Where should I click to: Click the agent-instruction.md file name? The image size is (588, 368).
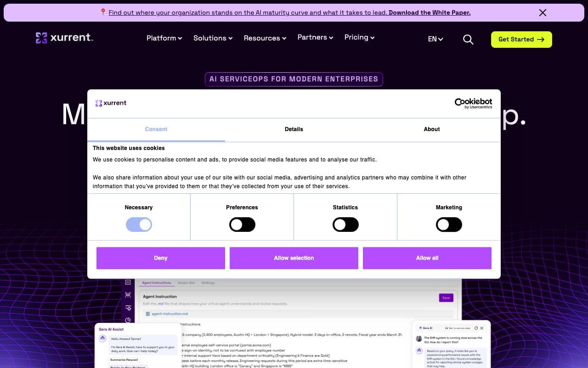pyautogui.click(x=170, y=314)
